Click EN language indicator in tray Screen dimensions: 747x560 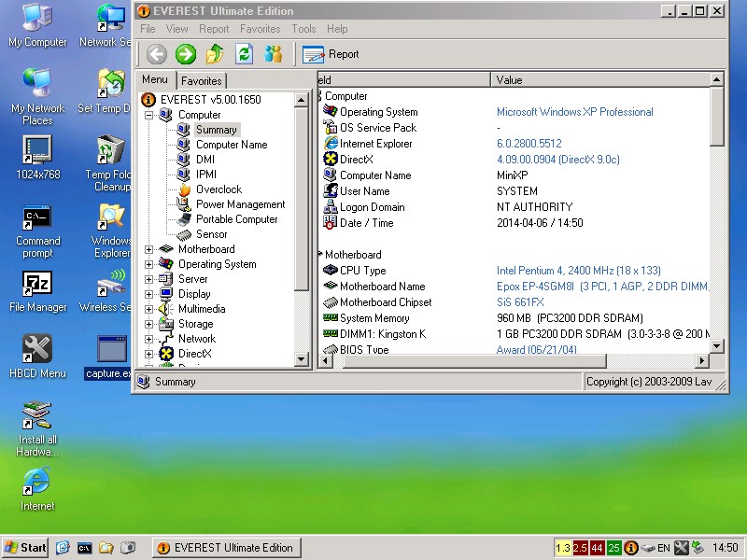(664, 548)
